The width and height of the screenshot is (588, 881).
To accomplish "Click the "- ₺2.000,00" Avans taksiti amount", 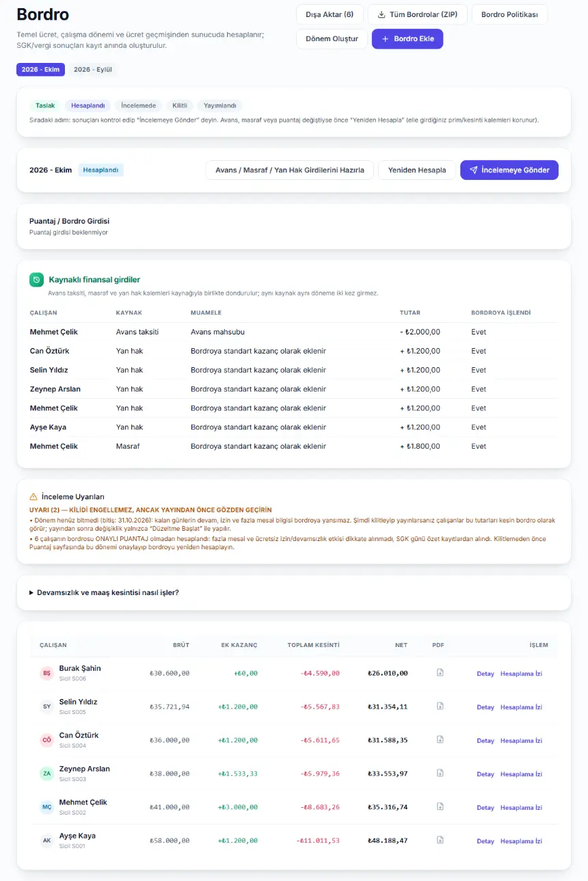I will (420, 332).
